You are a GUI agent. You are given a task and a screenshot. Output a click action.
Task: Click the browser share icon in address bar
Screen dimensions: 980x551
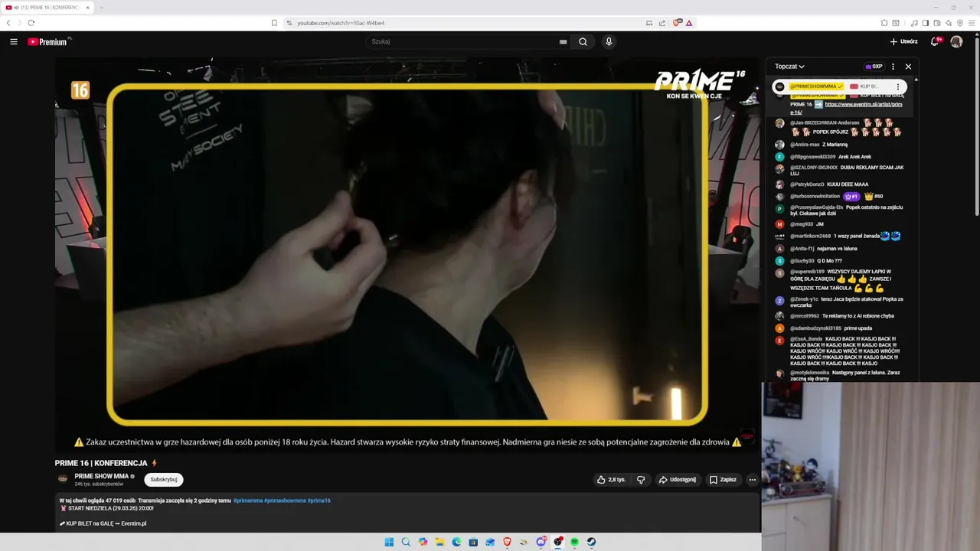tap(662, 23)
